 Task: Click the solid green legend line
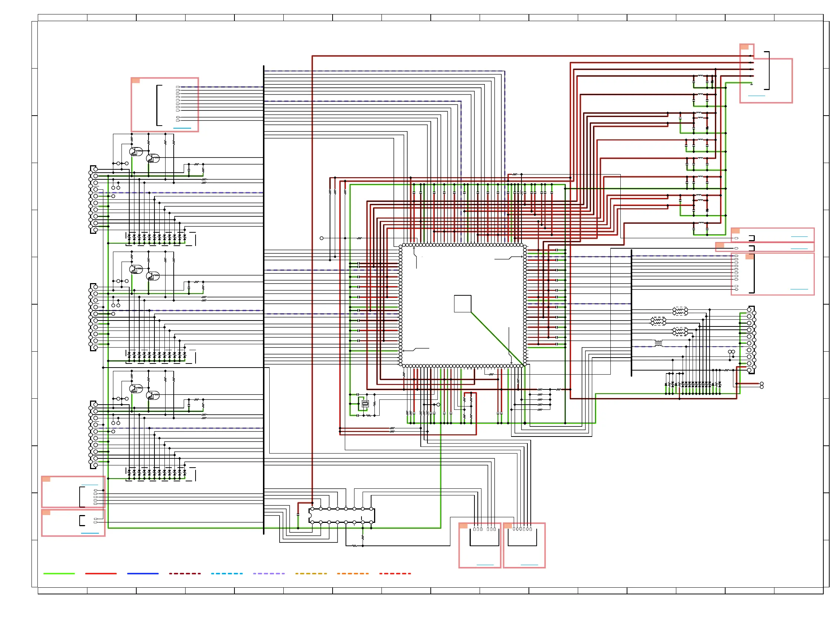(59, 573)
